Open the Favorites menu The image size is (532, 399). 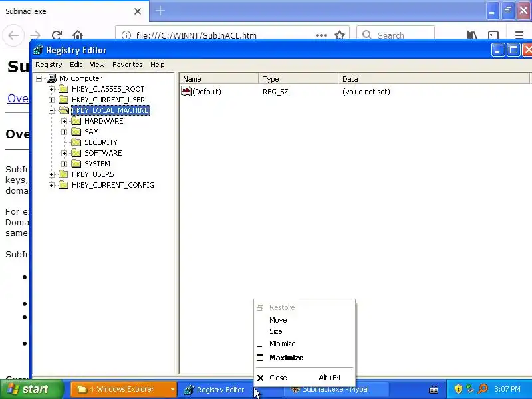coord(127,65)
